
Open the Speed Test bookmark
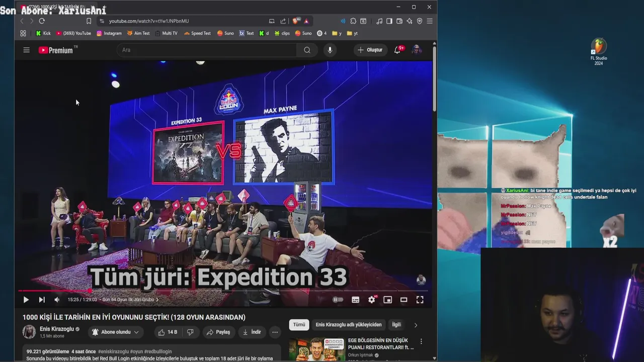pyautogui.click(x=197, y=33)
